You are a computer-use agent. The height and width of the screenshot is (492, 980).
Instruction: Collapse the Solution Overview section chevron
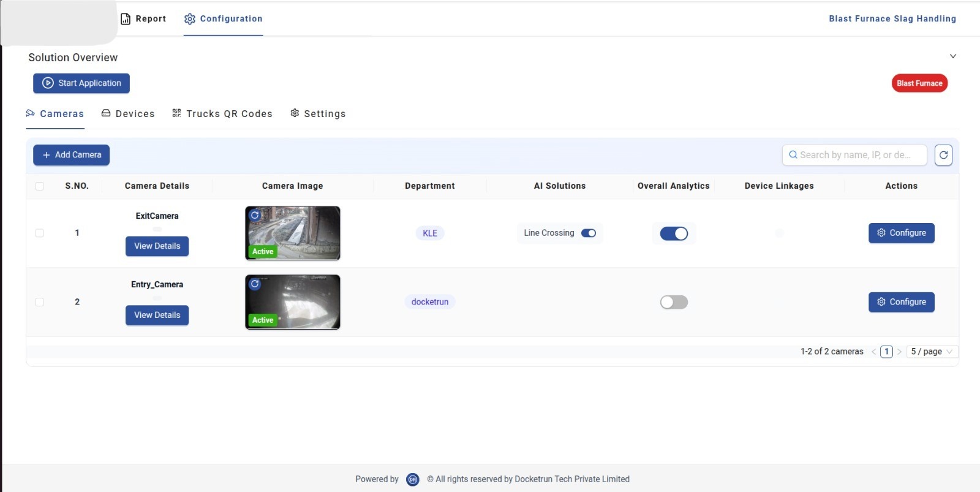coord(952,56)
